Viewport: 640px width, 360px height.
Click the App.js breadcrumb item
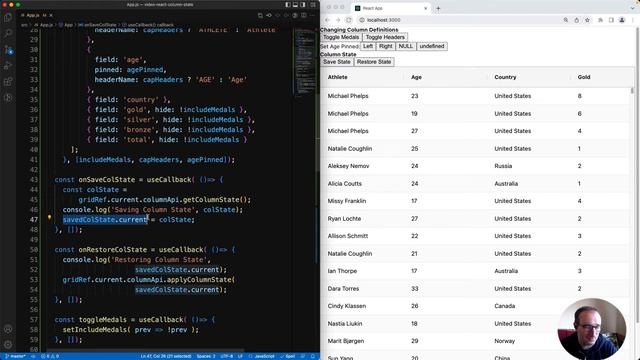point(45,25)
